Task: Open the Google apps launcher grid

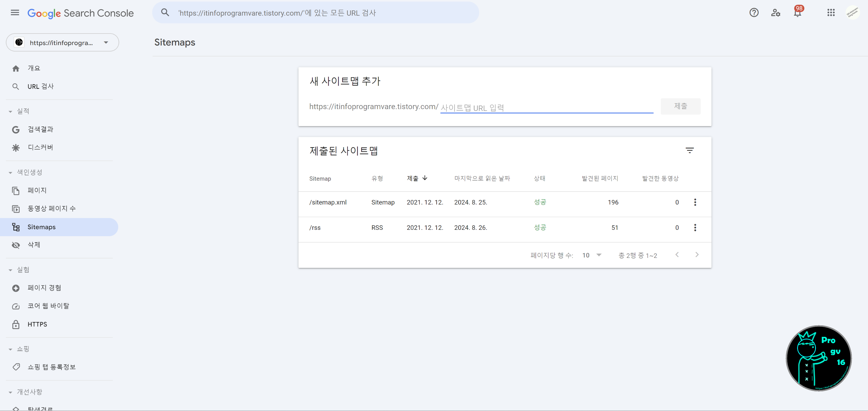Action: point(831,12)
